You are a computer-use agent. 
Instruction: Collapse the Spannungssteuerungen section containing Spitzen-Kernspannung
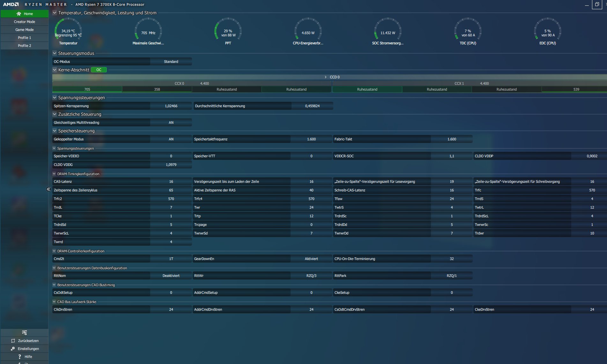pyautogui.click(x=55, y=98)
